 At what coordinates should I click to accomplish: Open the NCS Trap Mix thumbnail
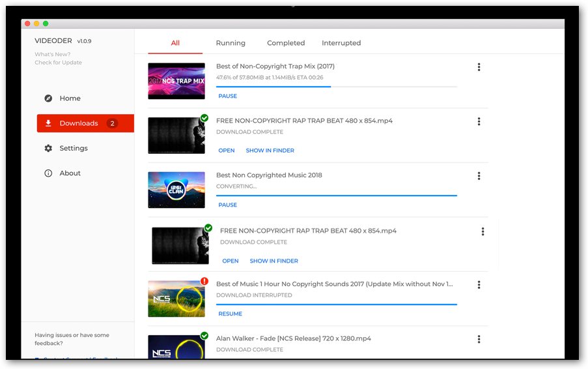click(176, 81)
